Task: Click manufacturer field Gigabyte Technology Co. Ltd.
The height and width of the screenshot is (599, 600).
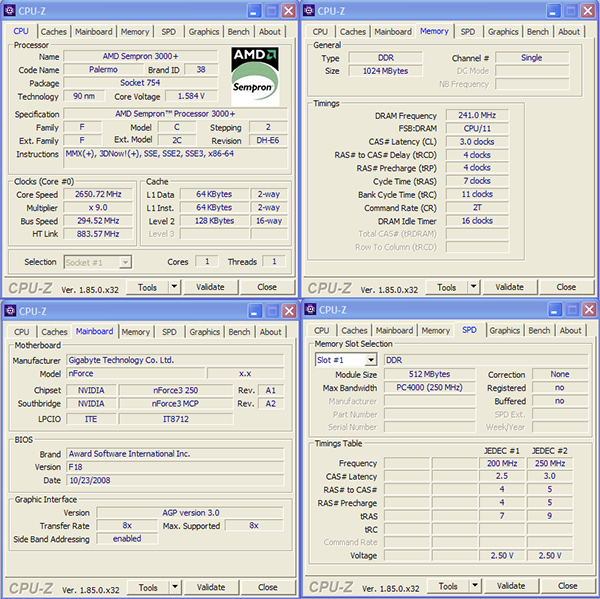Action: 175,360
